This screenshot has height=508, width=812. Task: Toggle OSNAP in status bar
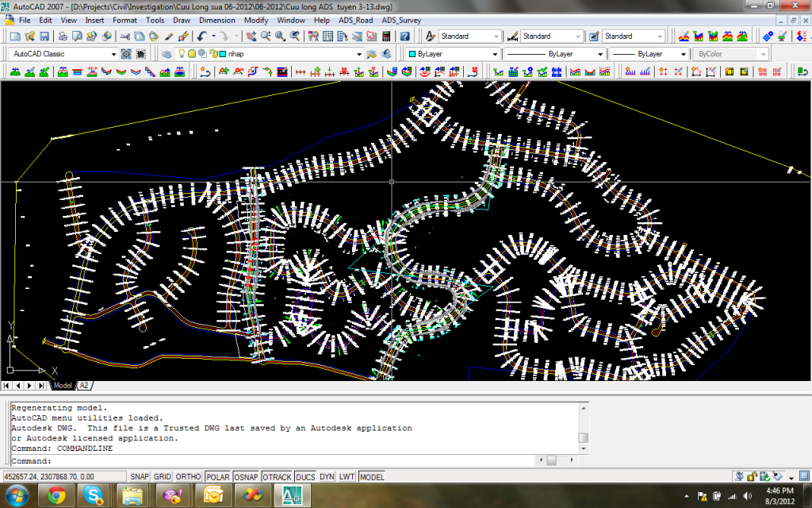tap(246, 477)
